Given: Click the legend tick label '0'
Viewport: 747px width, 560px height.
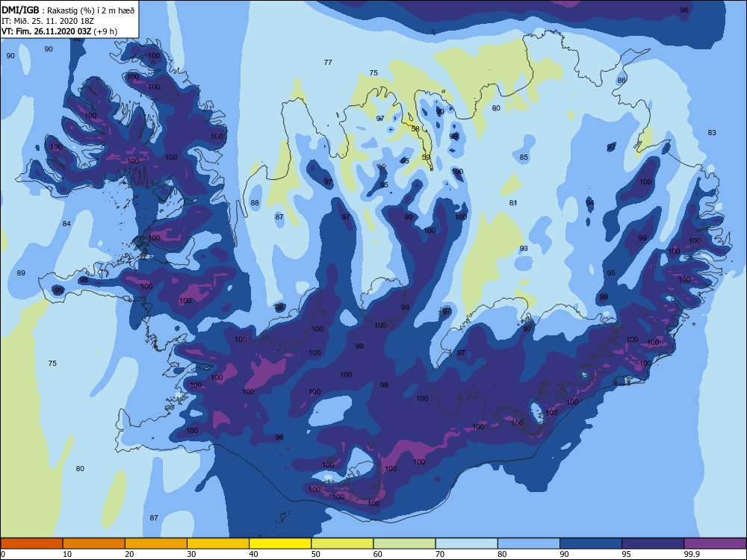Looking at the screenshot, I should (3, 554).
